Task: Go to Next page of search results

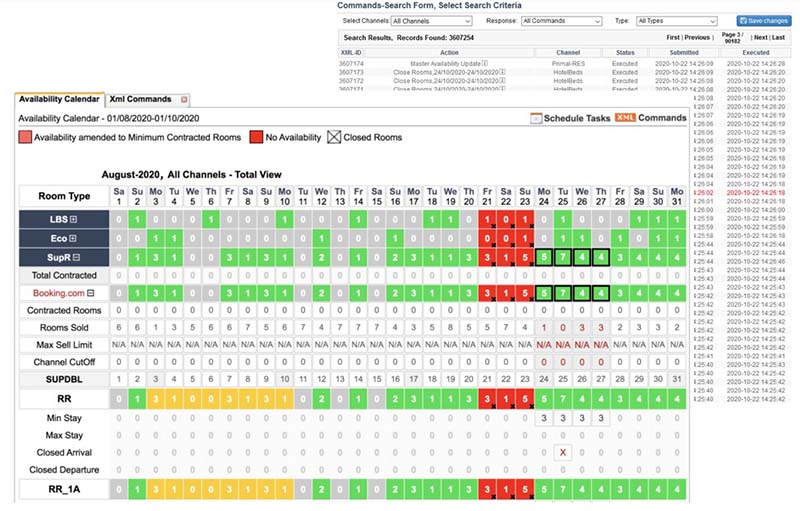Action: 762,37
